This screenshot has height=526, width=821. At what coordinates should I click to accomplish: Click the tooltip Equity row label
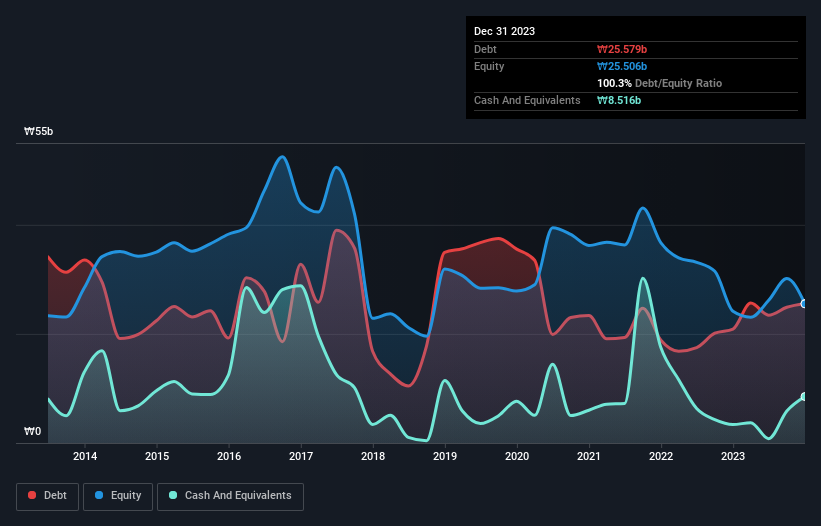coord(489,66)
